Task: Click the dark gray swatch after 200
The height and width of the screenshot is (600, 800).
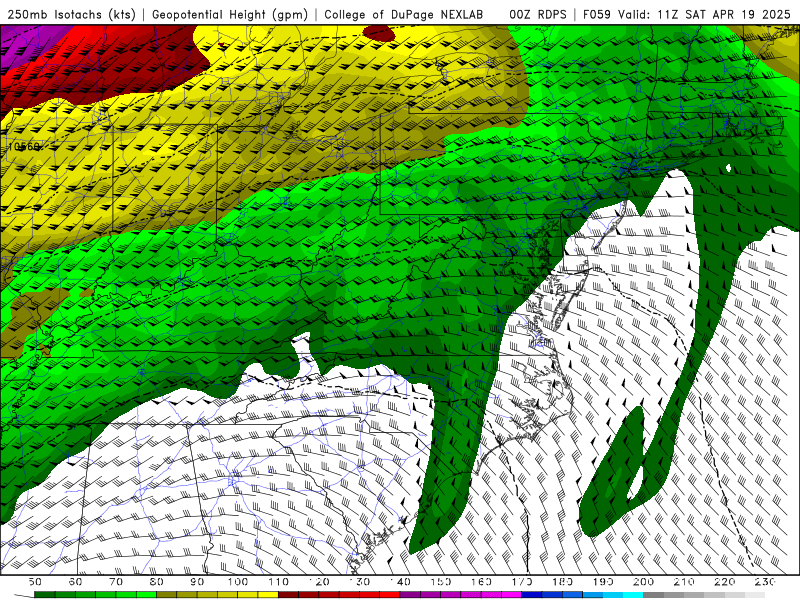Action: [x=654, y=595]
